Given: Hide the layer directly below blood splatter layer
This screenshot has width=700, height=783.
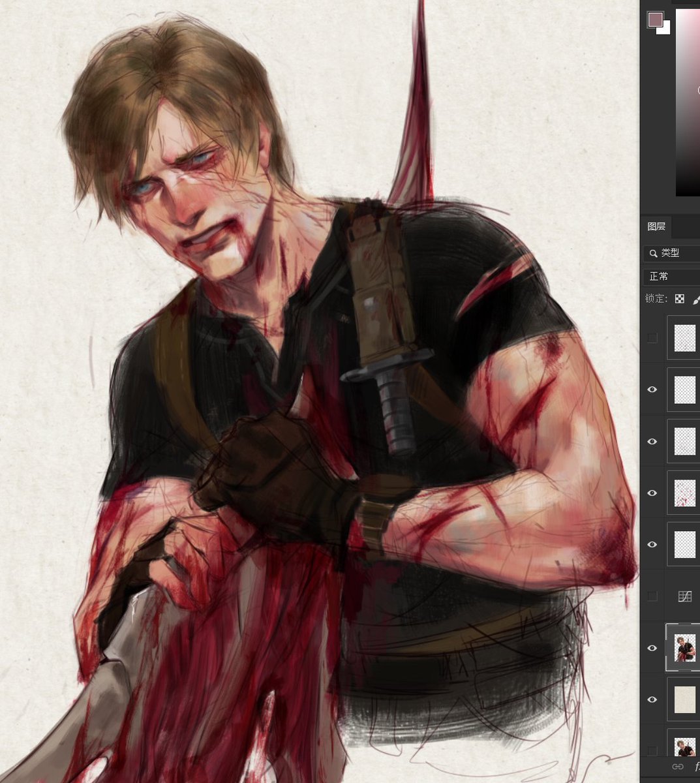Looking at the screenshot, I should coord(652,545).
